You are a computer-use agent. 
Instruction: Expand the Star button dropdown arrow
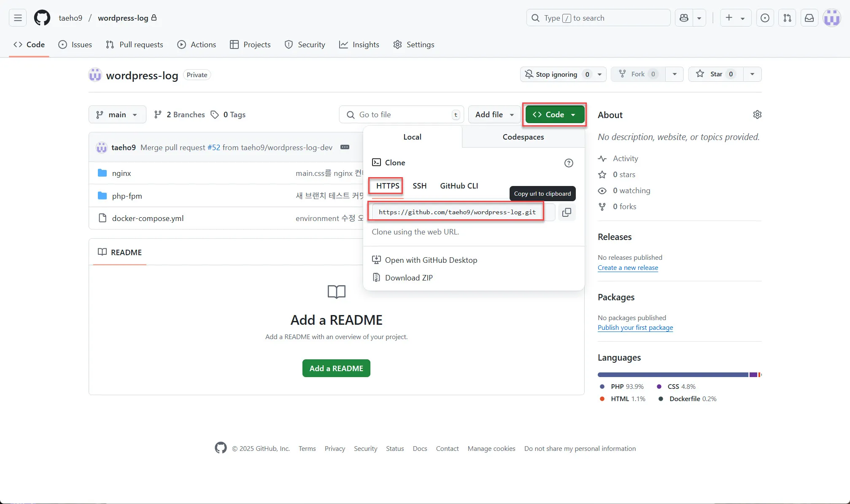coord(753,74)
